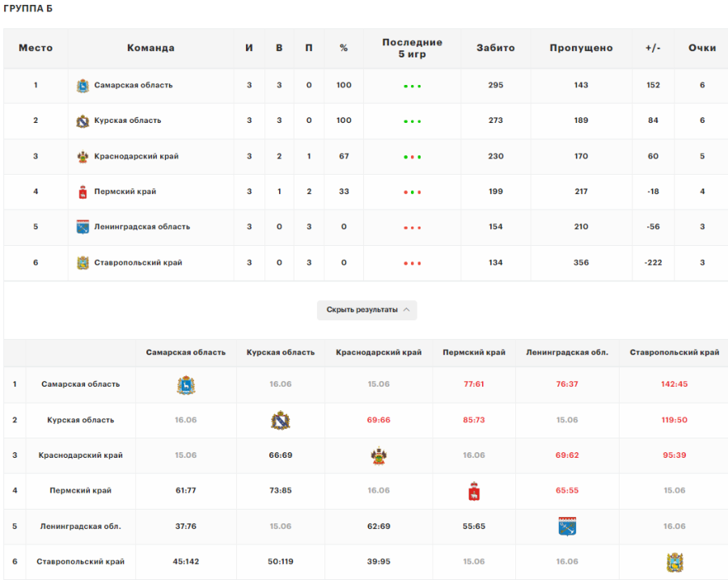This screenshot has height=580, width=728.
Task: Click Ставропольский край column header in matrix
Action: tap(674, 353)
